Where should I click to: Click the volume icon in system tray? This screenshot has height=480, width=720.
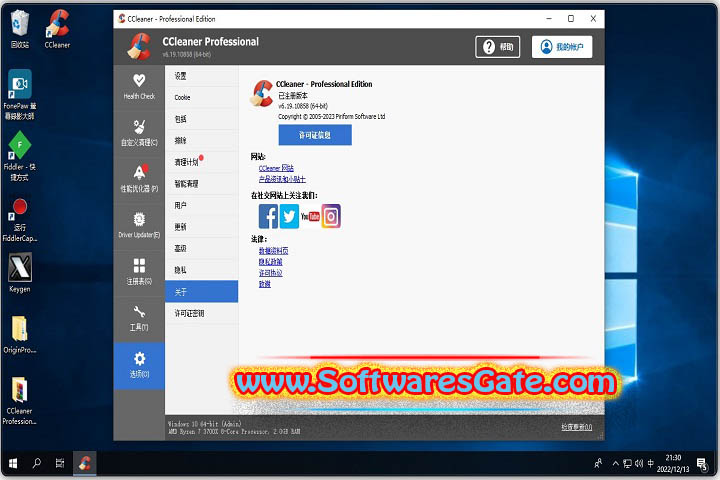[x=639, y=463]
